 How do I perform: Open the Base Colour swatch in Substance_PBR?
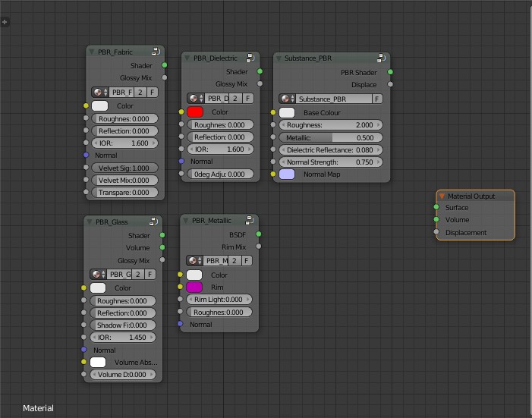tap(287, 112)
